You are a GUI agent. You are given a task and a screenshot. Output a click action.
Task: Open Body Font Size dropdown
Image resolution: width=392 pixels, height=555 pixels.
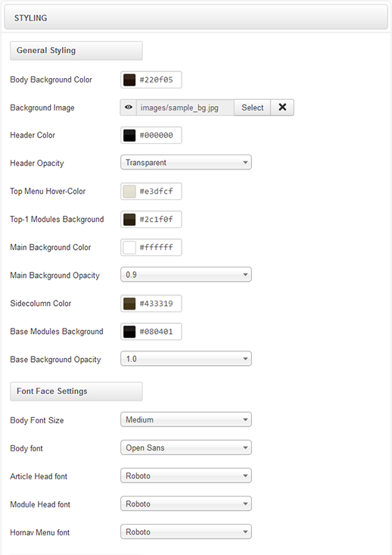(x=186, y=419)
